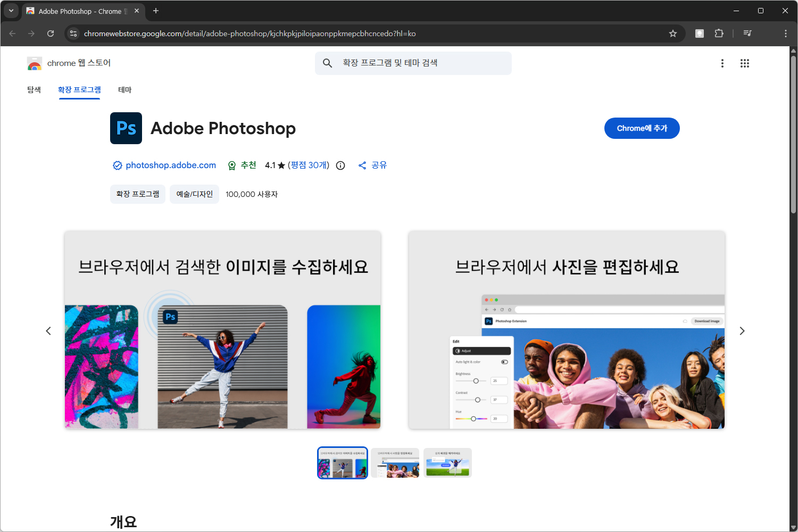This screenshot has height=532, width=798.
Task: Focus the extensions and themes search field
Action: click(413, 63)
